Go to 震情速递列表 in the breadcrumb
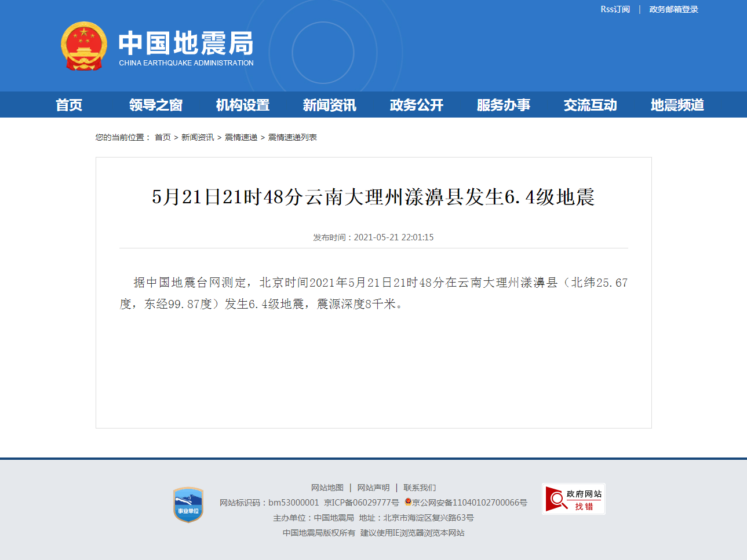Viewport: 747px width, 560px height. pos(293,137)
